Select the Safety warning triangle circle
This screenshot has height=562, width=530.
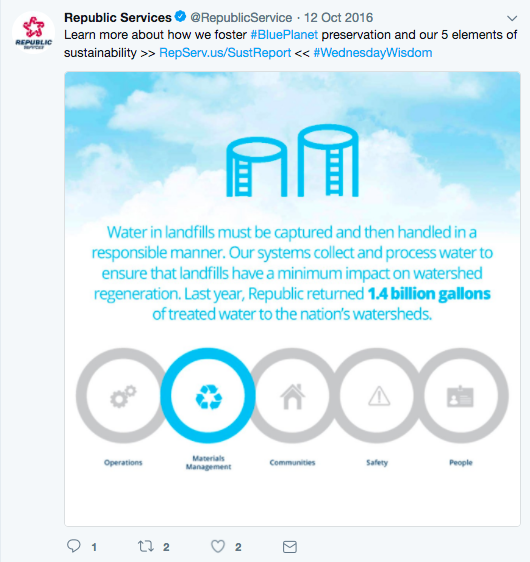point(377,396)
